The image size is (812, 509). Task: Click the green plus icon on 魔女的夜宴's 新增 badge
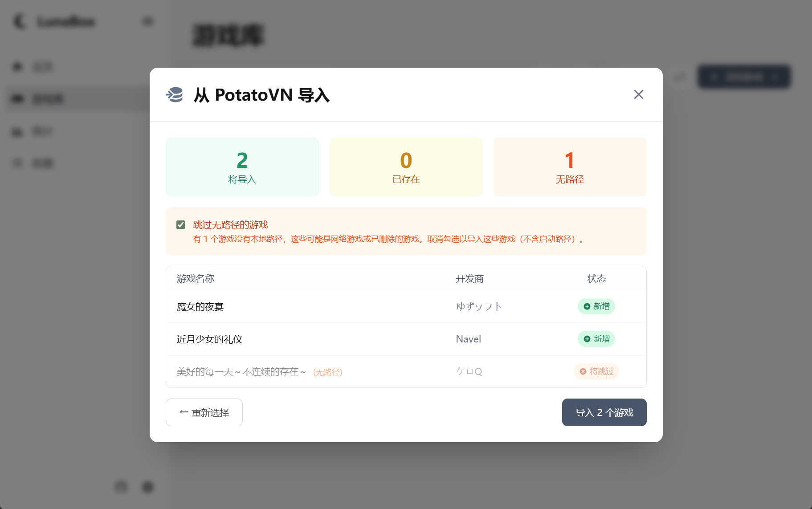pos(587,306)
